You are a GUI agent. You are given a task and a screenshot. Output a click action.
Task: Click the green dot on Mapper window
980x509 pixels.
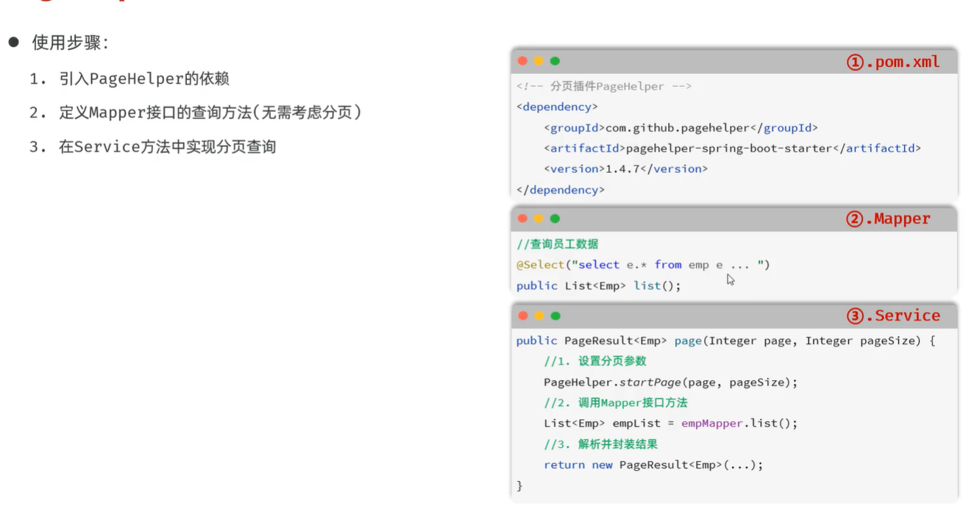(x=555, y=218)
